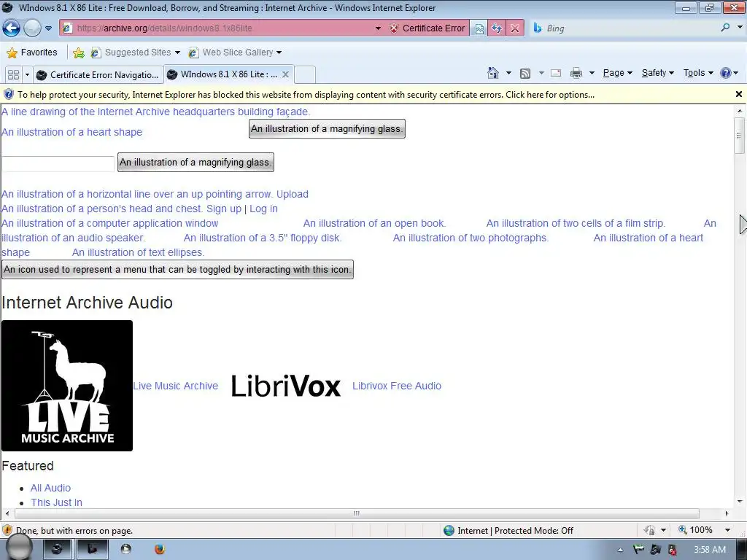Click the address bar URL field
The height and width of the screenshot is (560, 747).
pos(217,28)
